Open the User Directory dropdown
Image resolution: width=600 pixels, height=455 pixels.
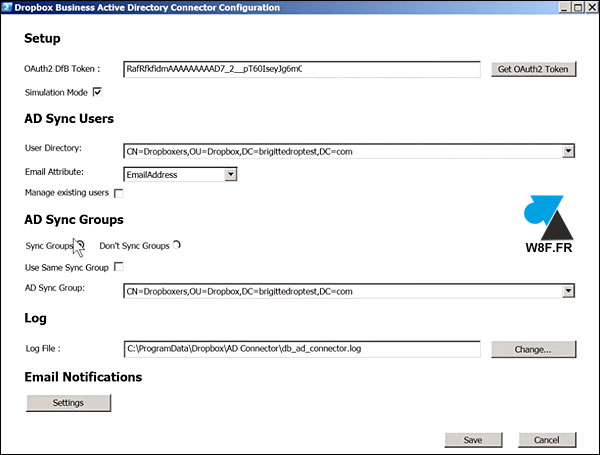(x=568, y=151)
